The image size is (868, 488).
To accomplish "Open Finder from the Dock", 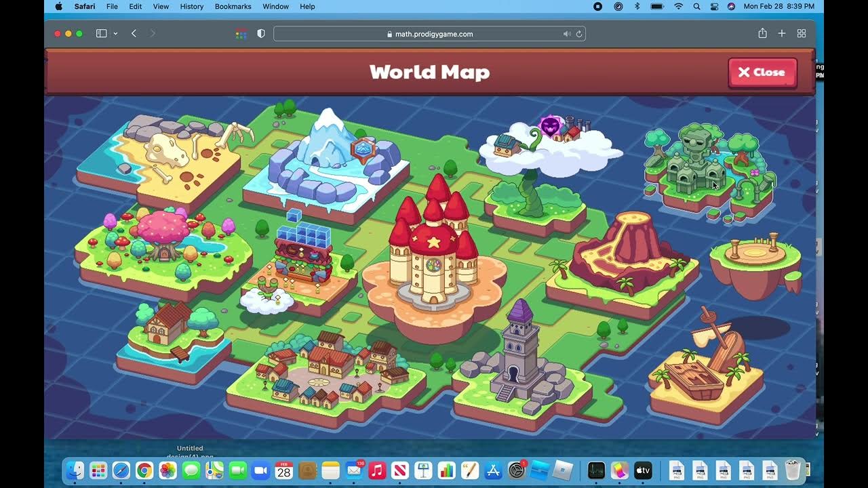I will point(75,470).
